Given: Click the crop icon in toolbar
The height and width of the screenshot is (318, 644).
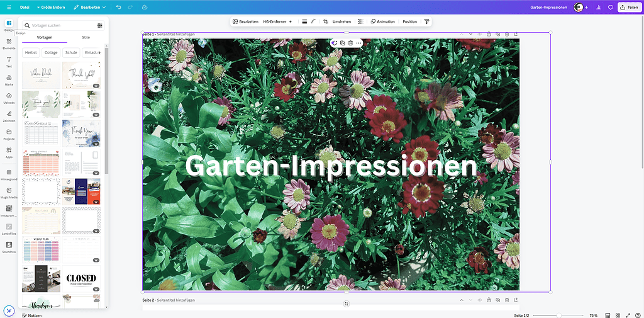Looking at the screenshot, I should click(x=325, y=21).
